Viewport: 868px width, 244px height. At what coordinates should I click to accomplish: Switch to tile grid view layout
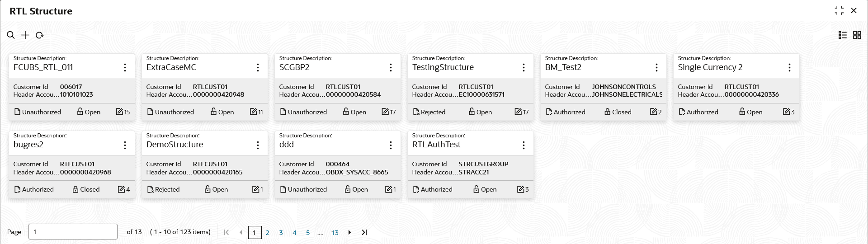pyautogui.click(x=857, y=35)
